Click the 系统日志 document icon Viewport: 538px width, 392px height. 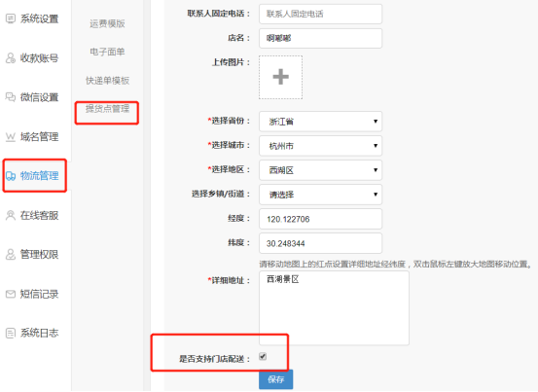(11, 333)
